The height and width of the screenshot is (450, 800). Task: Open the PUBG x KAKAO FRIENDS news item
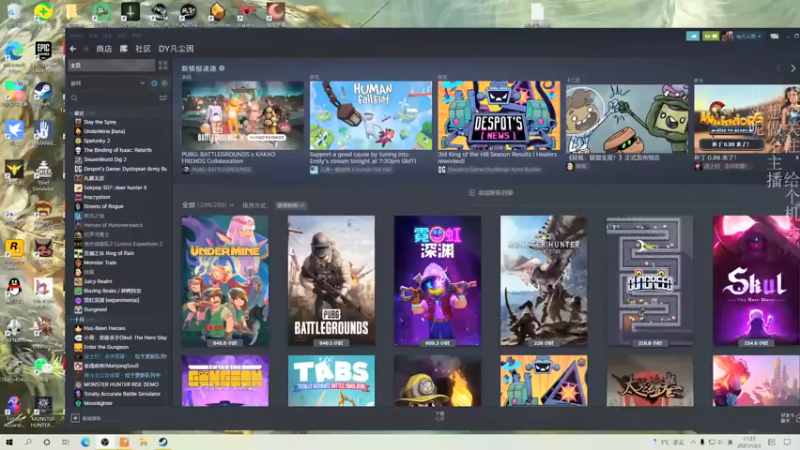click(x=242, y=115)
